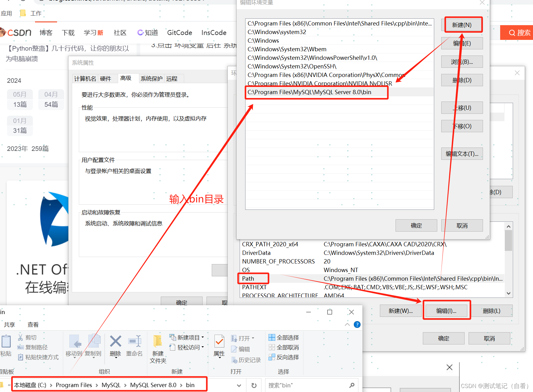Expand the chevron after MySQL in address path
Screen dimensions: 533x392
pyautogui.click(x=125, y=385)
